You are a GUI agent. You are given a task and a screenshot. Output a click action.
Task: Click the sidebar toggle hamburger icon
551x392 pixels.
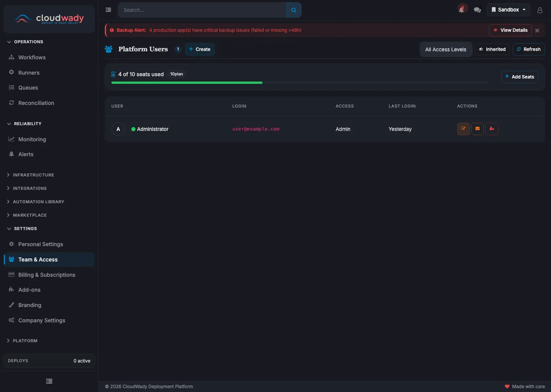pos(108,10)
